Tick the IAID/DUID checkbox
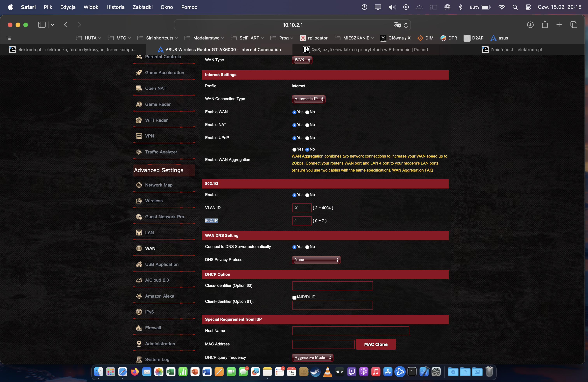Image resolution: width=588 pixels, height=382 pixels. point(294,298)
